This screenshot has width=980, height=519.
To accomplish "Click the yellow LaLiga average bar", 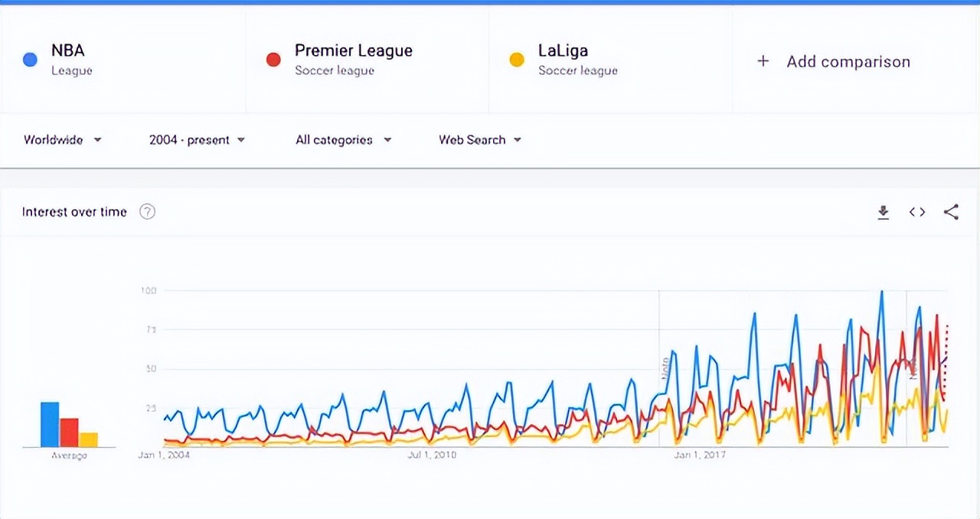I will 89,439.
